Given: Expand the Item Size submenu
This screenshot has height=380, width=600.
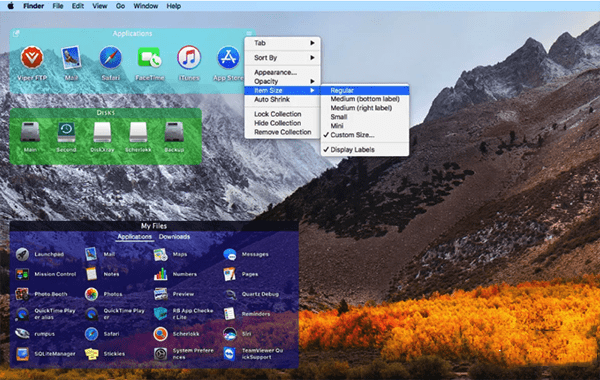Looking at the screenshot, I should click(x=282, y=90).
